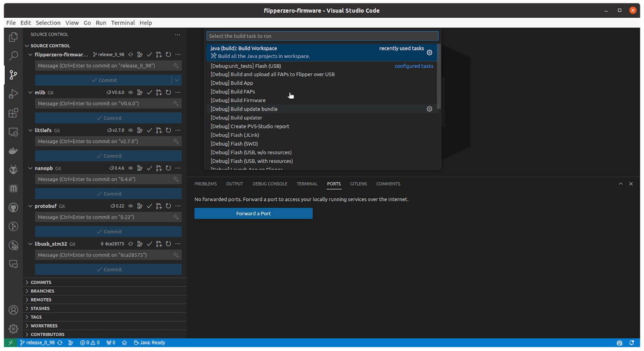Configure the Build update bundle task gear
Image resolution: width=644 pixels, height=351 pixels.
click(x=429, y=109)
